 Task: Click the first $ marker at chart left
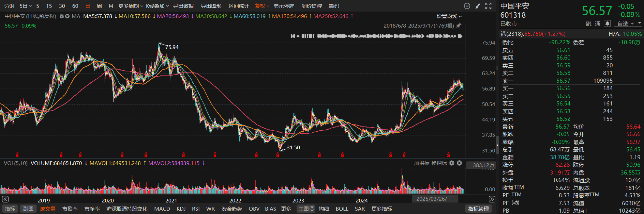point(17,155)
